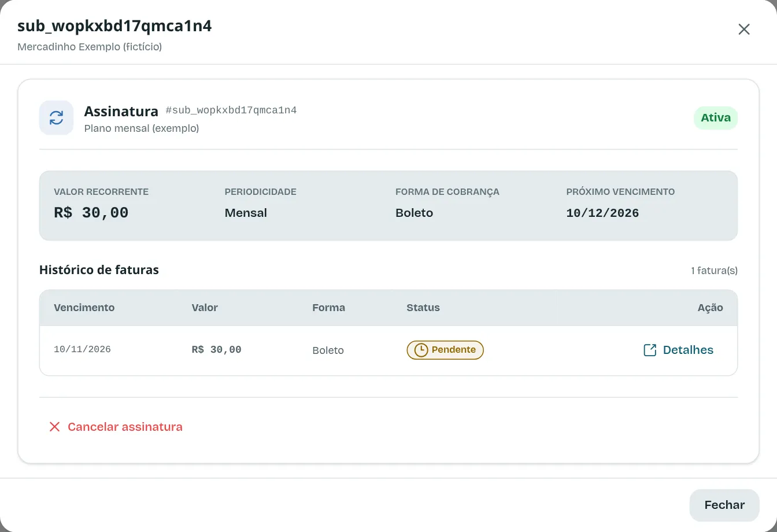This screenshot has height=532, width=777.
Task: Click the FORMA DE COBRANÇA label
Action: (447, 192)
